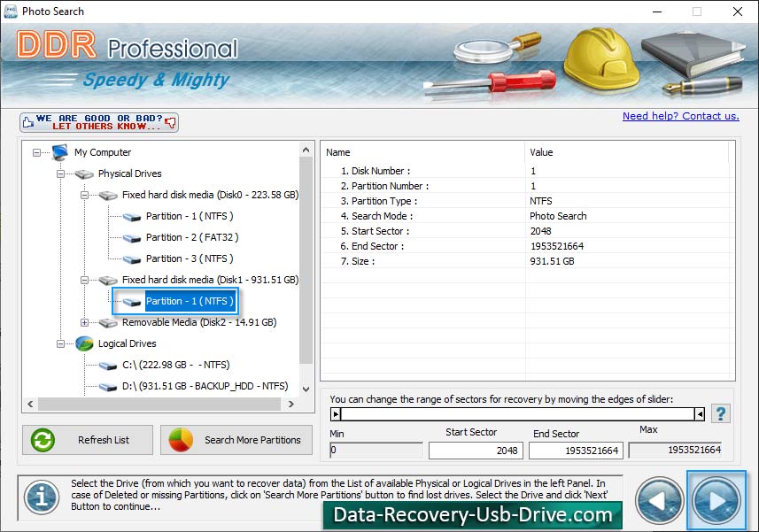The image size is (759, 532).
Task: Click tree scrollbar up arrow
Action: (306, 150)
